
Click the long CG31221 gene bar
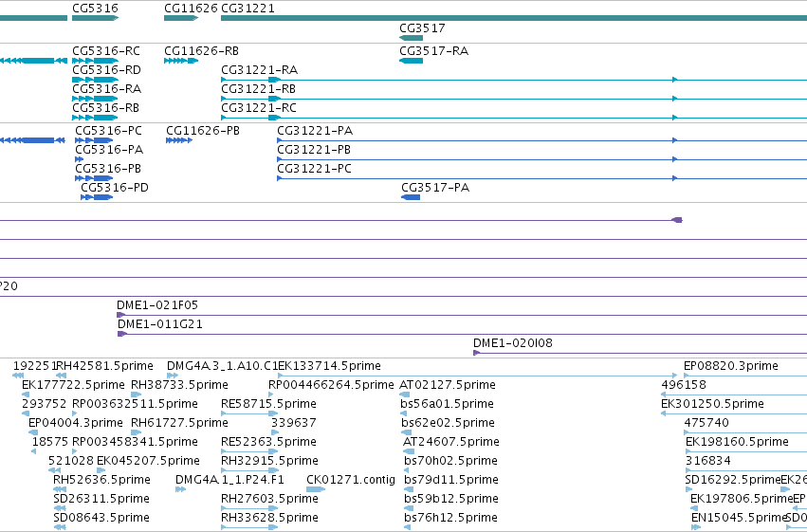[514, 18]
